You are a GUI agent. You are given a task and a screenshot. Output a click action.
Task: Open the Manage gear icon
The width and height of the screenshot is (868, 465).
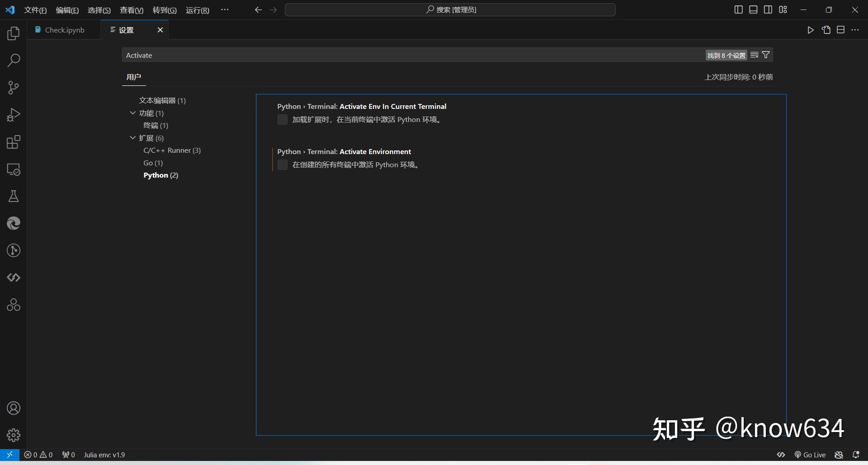tap(14, 435)
